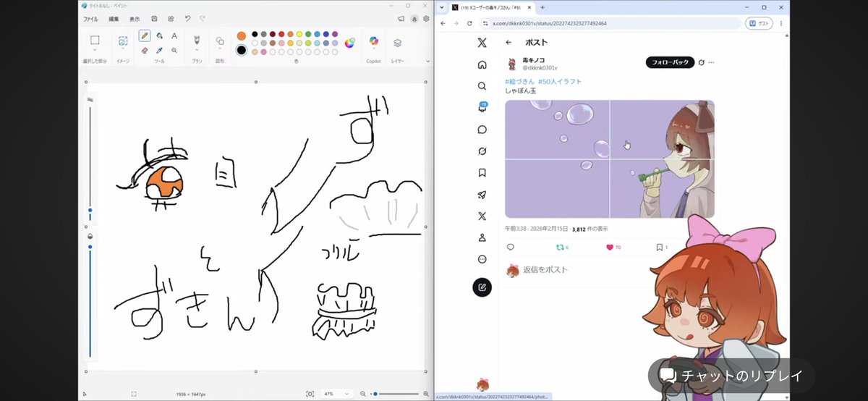Viewport: 868px width, 401px height.
Task: Open X Notifications bell
Action: pos(482,107)
